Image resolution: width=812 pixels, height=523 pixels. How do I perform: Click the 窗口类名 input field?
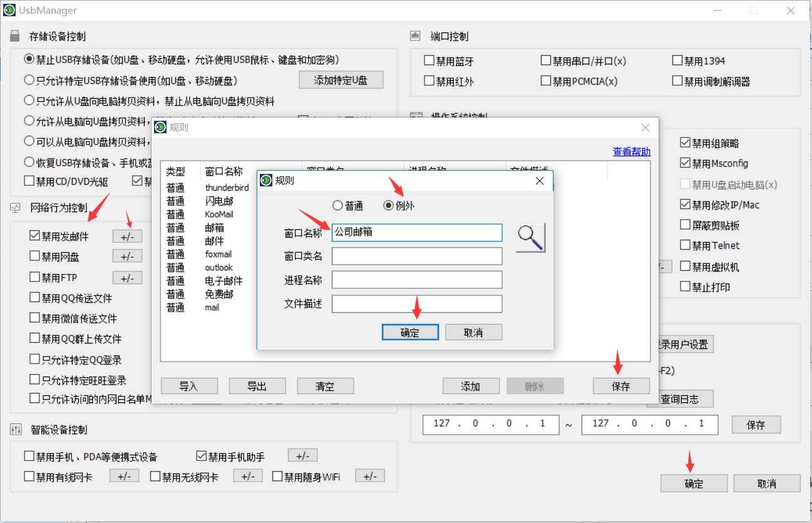pos(417,256)
